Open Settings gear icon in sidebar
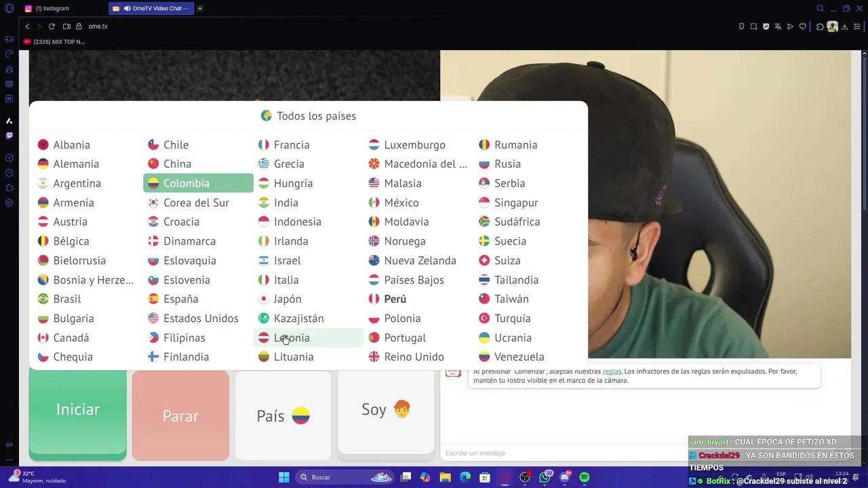 click(x=9, y=203)
